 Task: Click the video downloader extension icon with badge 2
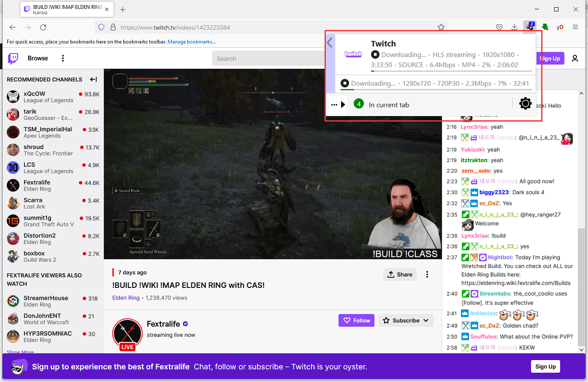pos(530,27)
